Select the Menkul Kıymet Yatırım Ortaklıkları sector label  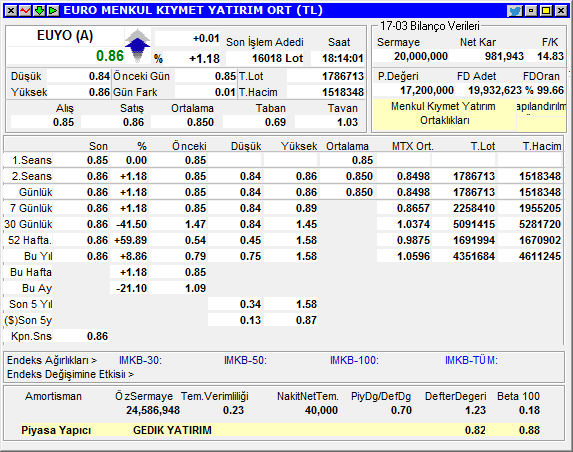(x=444, y=113)
